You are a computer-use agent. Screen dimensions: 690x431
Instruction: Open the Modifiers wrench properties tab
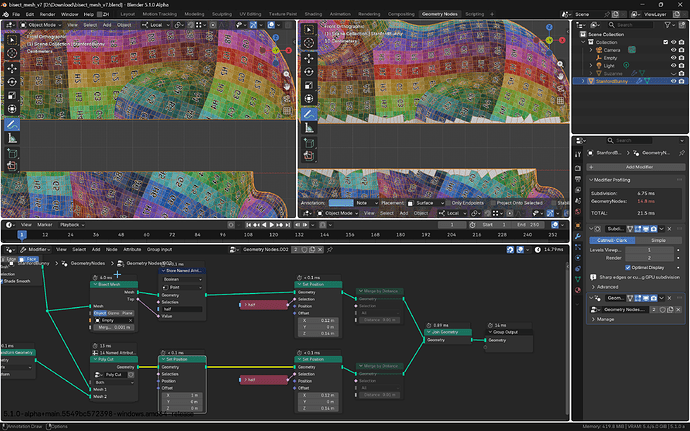(578, 236)
